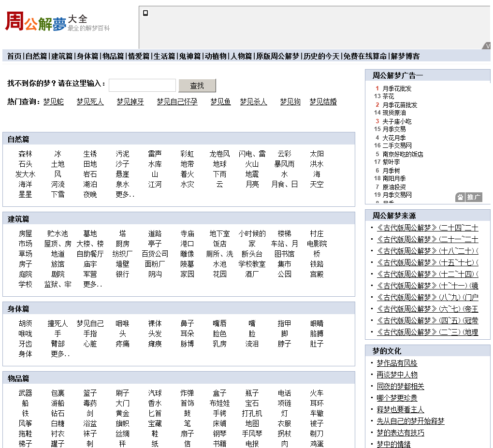Viewport: 493px width, 448px height.
Task: Open hot query 梦见结婚
Action: (323, 102)
